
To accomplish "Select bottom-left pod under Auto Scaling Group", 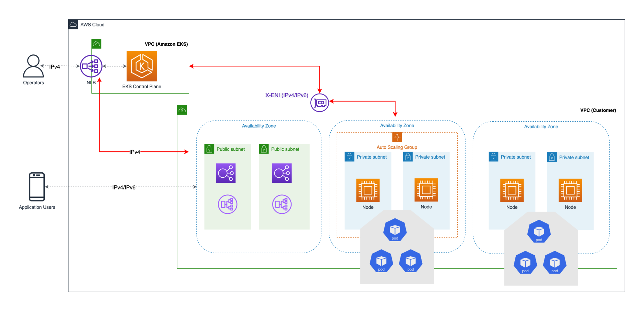I will [x=381, y=261].
